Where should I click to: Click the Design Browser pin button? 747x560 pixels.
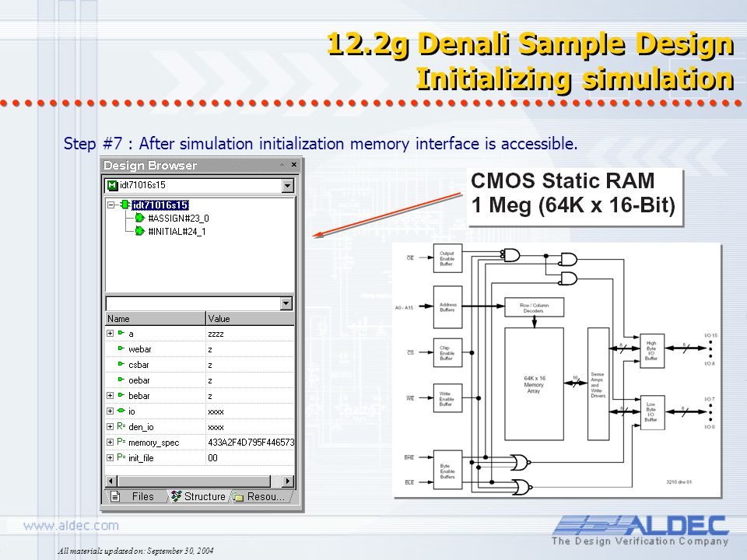click(282, 165)
